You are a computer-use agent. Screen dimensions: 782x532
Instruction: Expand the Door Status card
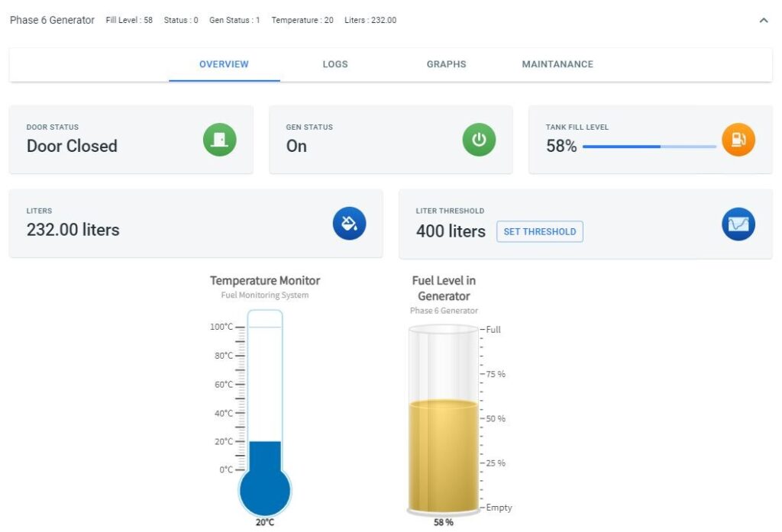[x=131, y=140]
